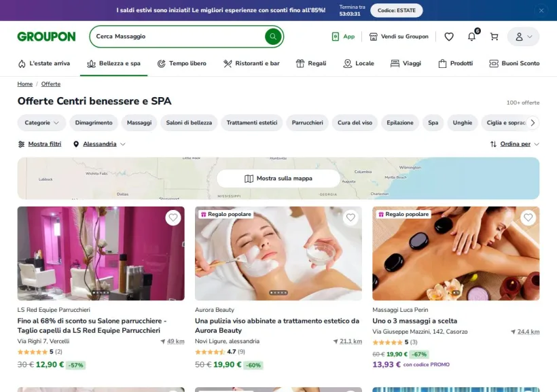Open notifications bell icon
This screenshot has height=392, width=557.
[x=471, y=37]
